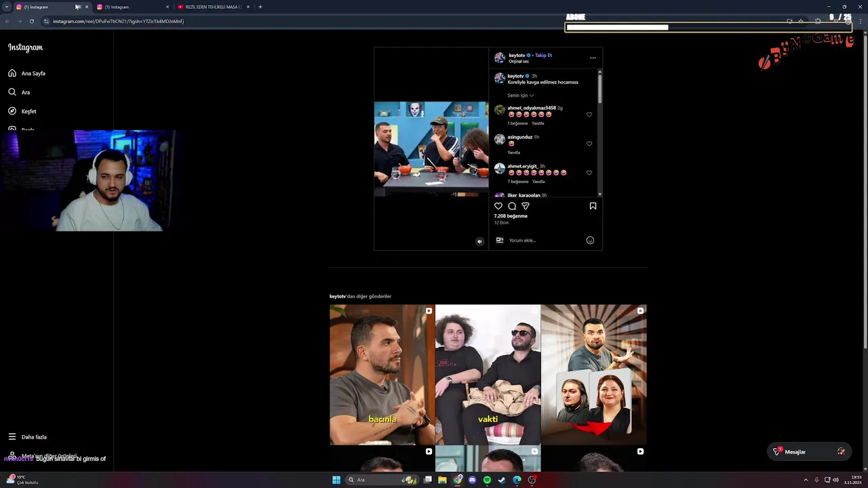Open OBS icon in taskbar
This screenshot has height=488, width=868.
pos(532,480)
